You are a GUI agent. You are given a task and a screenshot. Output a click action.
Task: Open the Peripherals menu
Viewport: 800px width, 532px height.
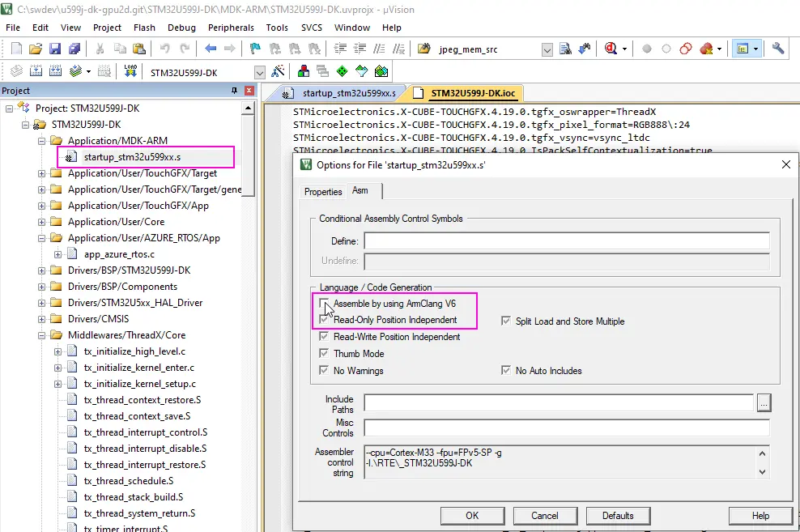(231, 28)
